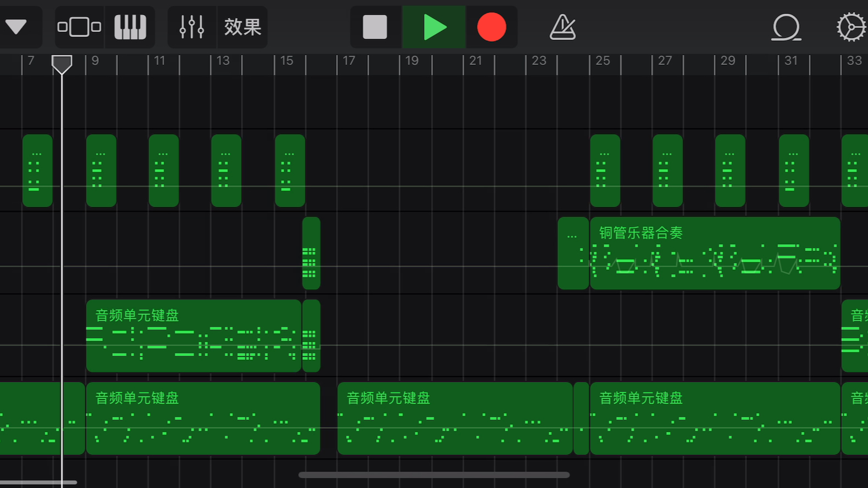The image size is (868, 488).
Task: Select narrow third-track region after bar 15
Action: (x=311, y=336)
